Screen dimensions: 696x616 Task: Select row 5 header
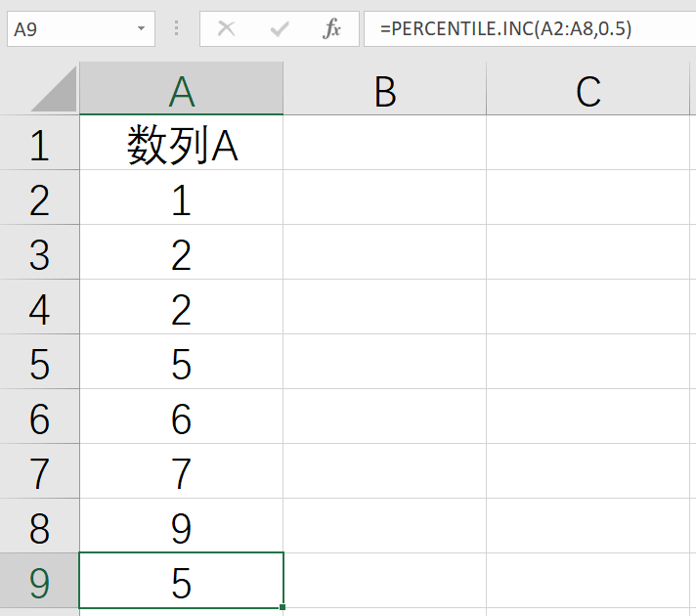39,365
